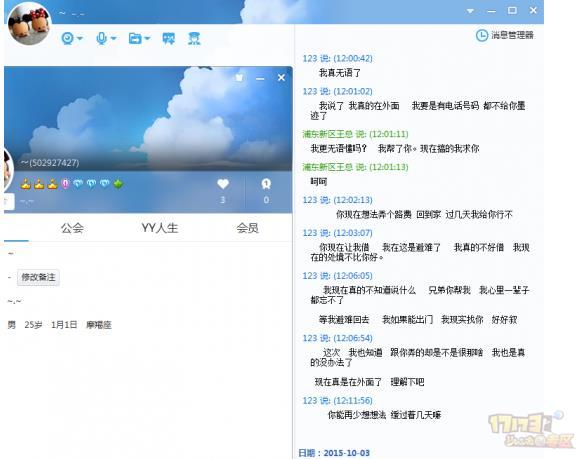581x459 pixels.
Task: Open the message manager clock icon
Action: click(482, 36)
